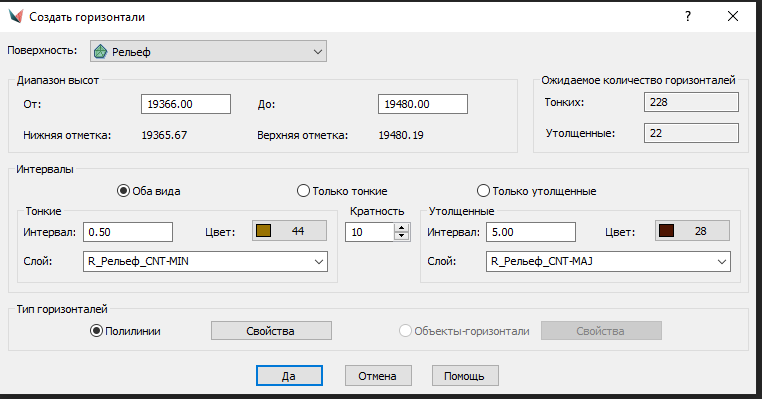The height and width of the screenshot is (399, 762).
Task: Decrease Кратность value with down arrow
Action: point(401,236)
